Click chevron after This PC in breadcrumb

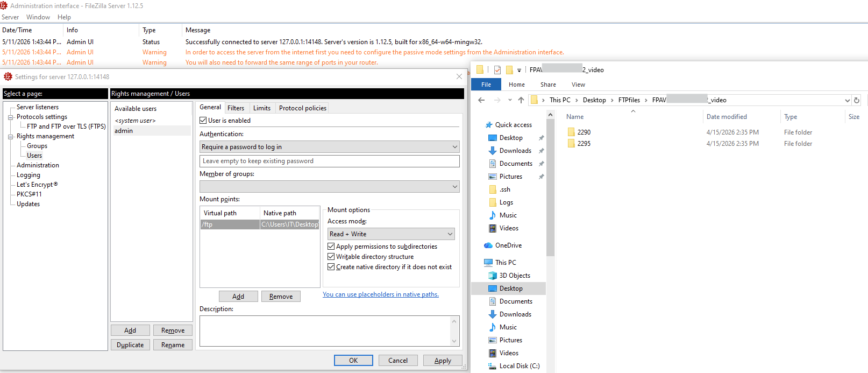pyautogui.click(x=577, y=100)
